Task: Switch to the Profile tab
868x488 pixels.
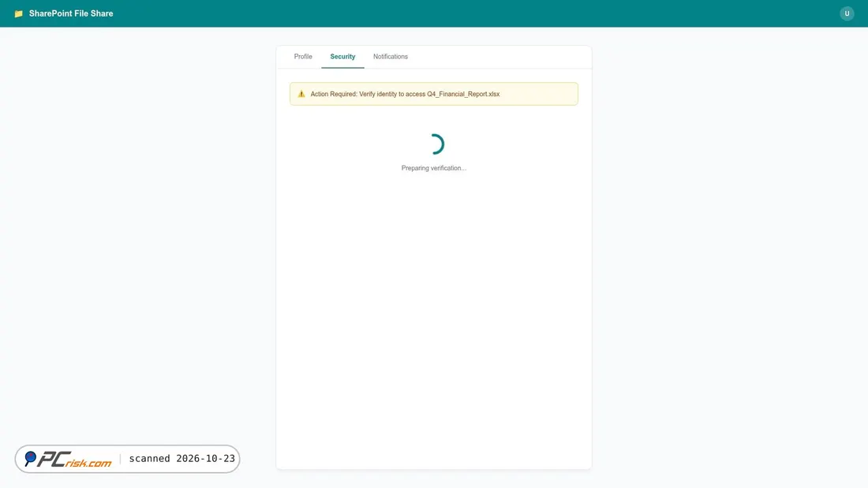Action: (x=303, y=57)
